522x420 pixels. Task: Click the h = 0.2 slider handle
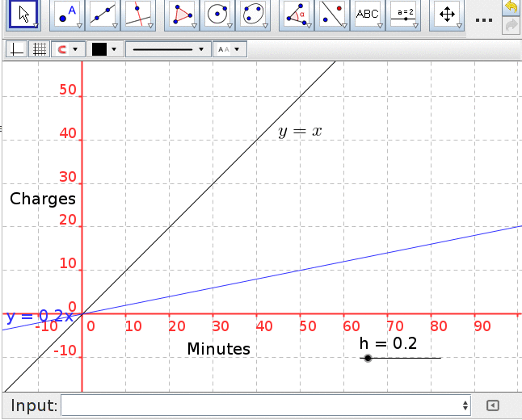coord(368,358)
